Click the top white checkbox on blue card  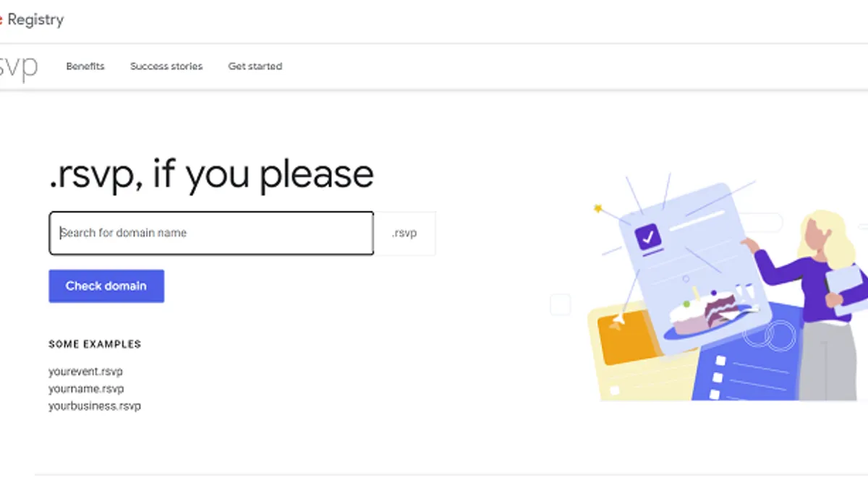click(720, 359)
